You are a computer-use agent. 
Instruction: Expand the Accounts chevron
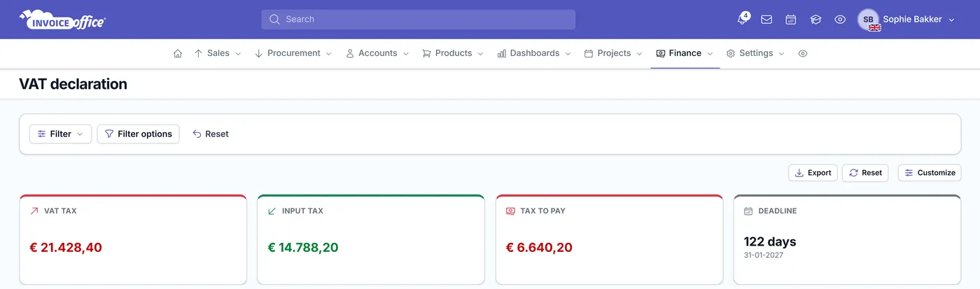[x=406, y=53]
